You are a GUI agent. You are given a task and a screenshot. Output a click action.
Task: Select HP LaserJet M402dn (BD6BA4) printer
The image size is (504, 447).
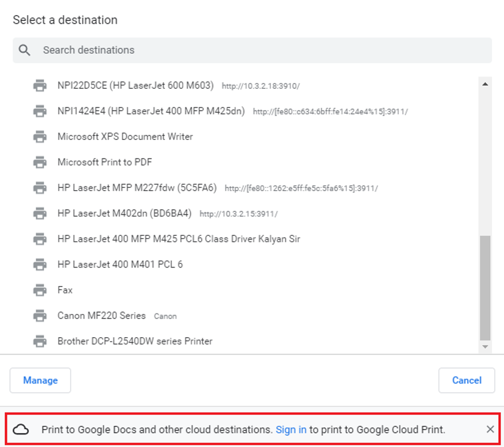124,213
